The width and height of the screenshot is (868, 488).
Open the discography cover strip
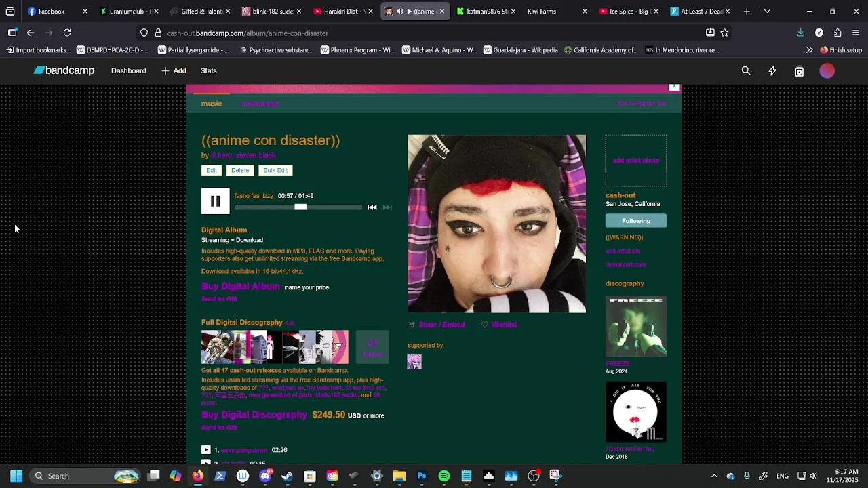[275, 347]
